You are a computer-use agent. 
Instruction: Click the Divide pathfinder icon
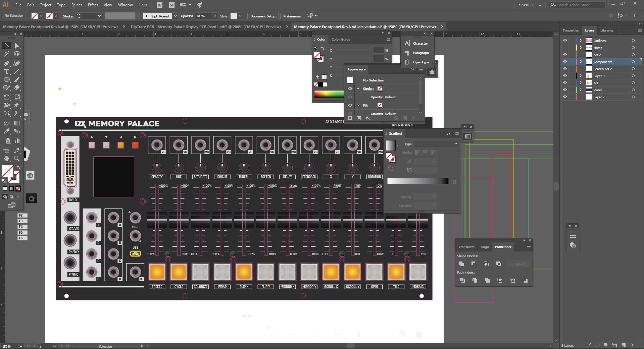coord(462,280)
